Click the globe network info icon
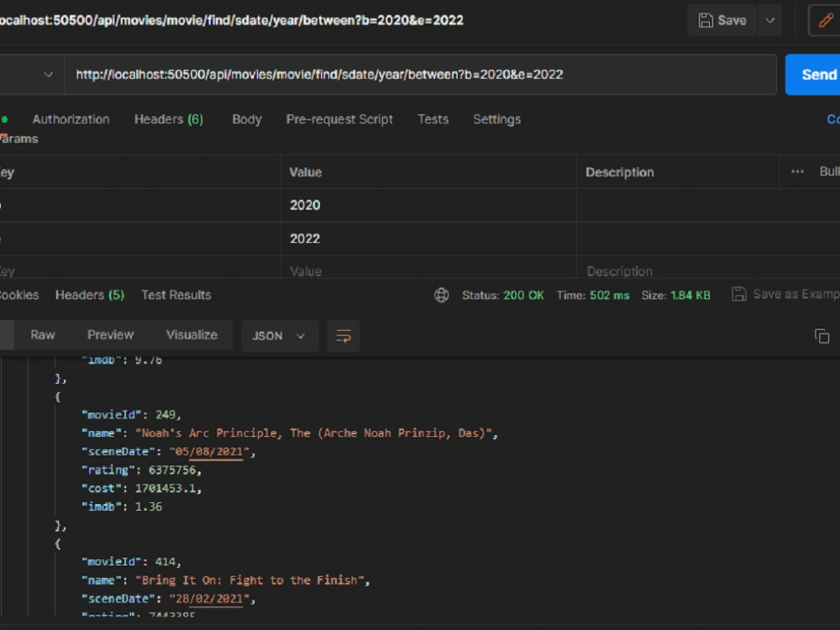 click(x=442, y=295)
